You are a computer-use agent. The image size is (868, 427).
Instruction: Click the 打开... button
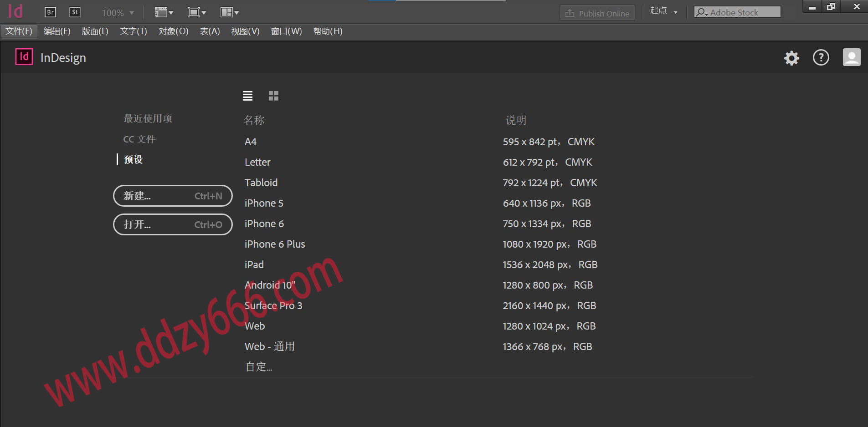point(173,224)
